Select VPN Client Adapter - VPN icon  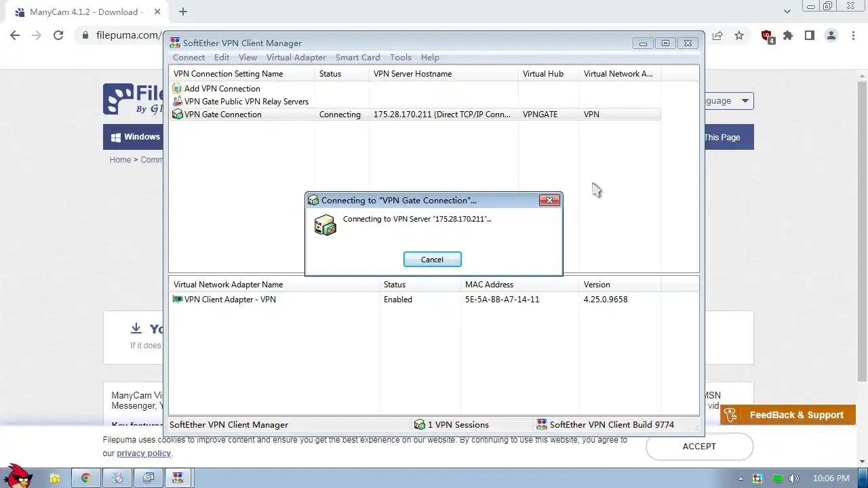click(x=177, y=299)
